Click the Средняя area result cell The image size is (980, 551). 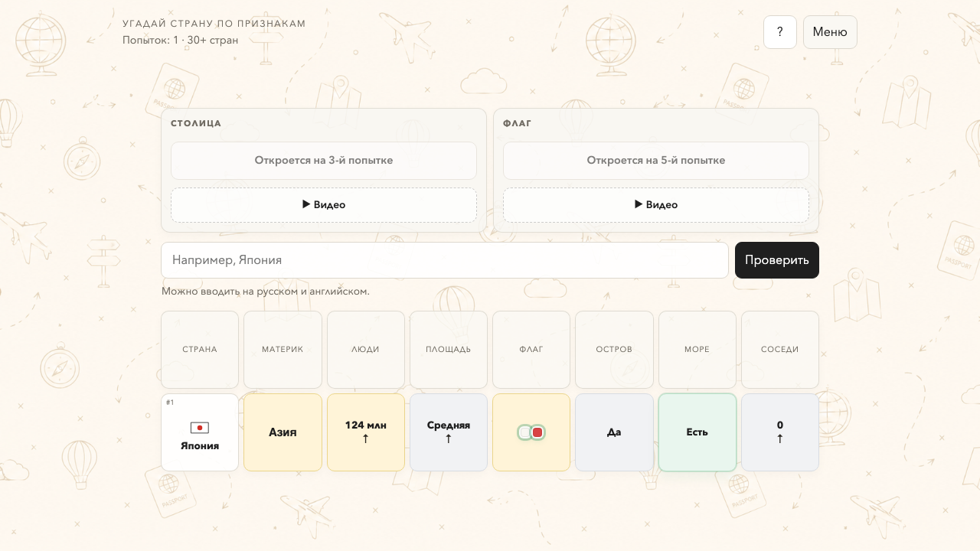(449, 432)
